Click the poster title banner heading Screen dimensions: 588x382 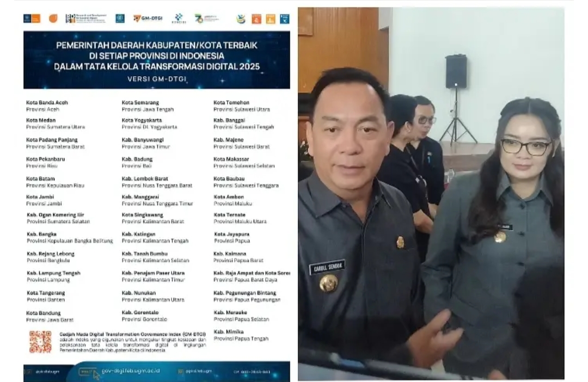157,56
